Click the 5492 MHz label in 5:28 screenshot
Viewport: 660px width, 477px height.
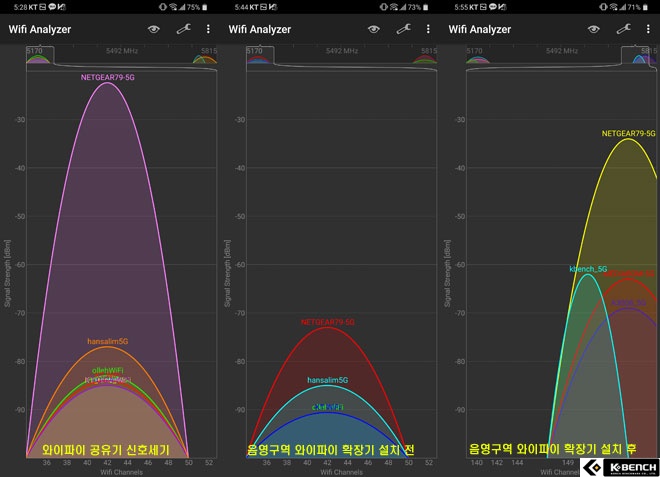click(x=122, y=51)
